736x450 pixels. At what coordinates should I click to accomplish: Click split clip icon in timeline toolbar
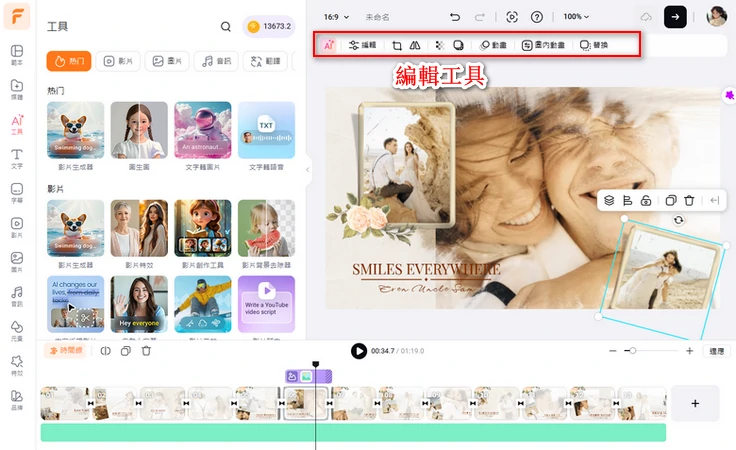pyautogui.click(x=104, y=351)
